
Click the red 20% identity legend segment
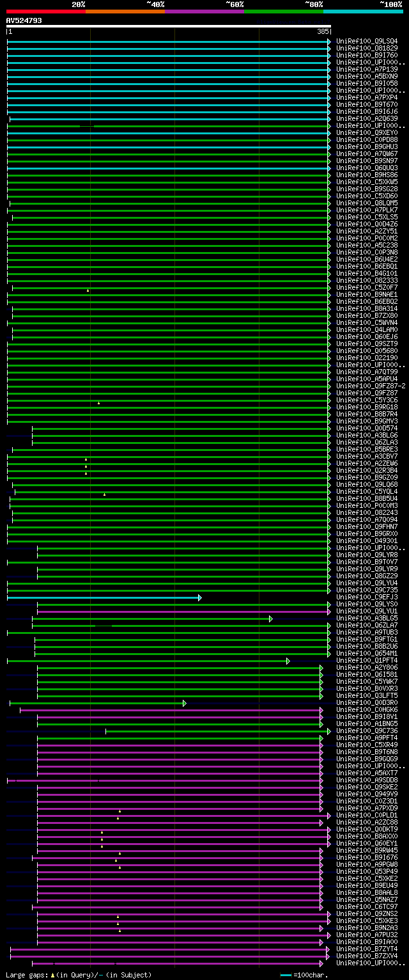[x=45, y=11]
